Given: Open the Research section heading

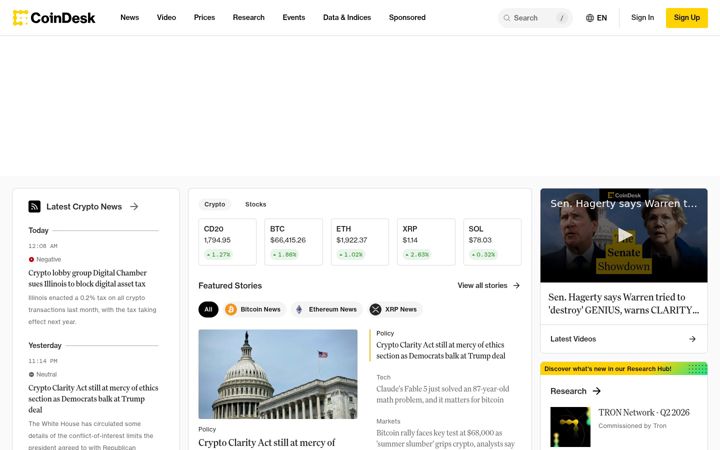Looking at the screenshot, I should pos(568,391).
